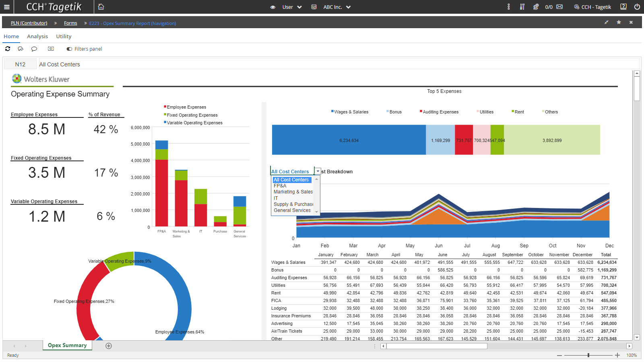This screenshot has width=644, height=362.
Task: Open the hamburger main menu
Action: (6, 7)
